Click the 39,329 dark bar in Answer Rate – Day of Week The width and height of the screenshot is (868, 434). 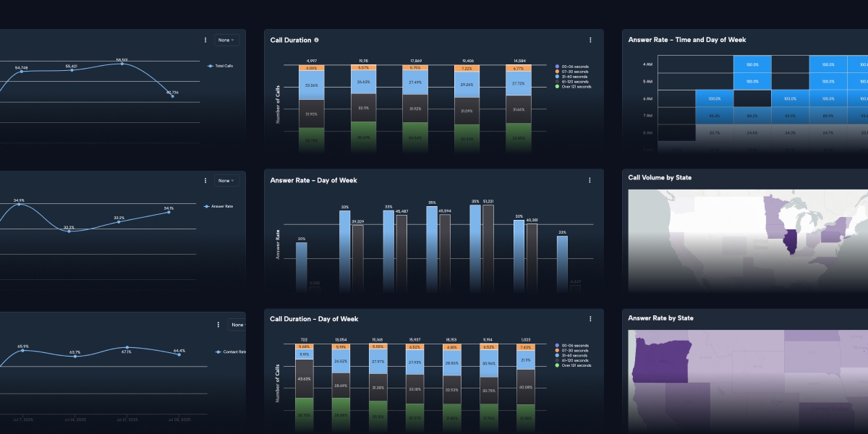coord(358,258)
